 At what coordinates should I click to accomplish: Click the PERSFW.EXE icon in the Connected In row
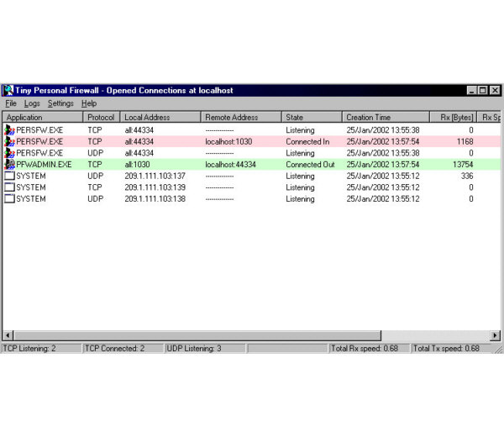[x=9, y=141]
